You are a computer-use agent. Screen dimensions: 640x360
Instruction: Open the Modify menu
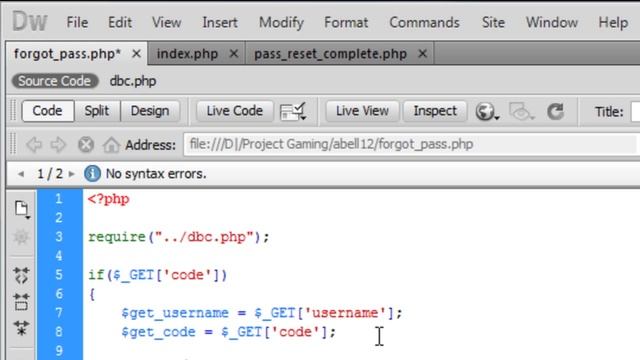pyautogui.click(x=281, y=22)
